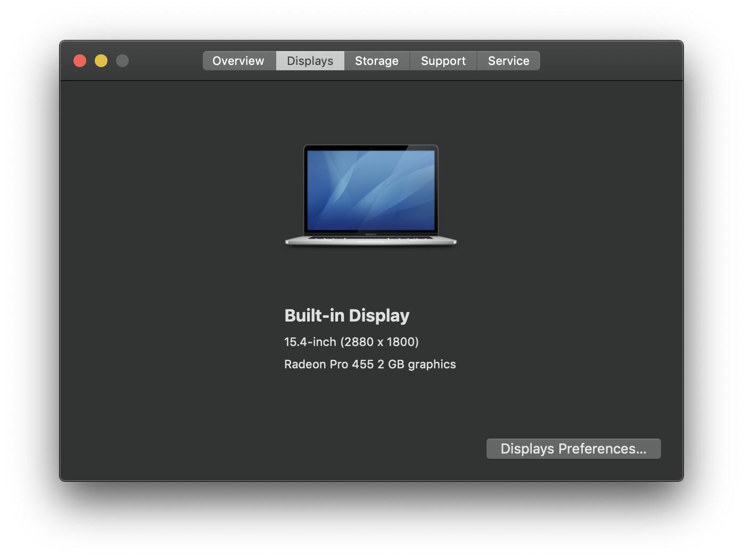
Task: Minimize the window with yellow button
Action: [101, 61]
